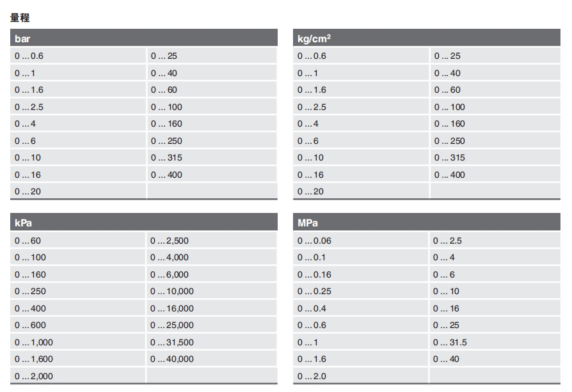Click the 0 ... 40,000 range cell
This screenshot has height=392, width=572.
(172, 359)
